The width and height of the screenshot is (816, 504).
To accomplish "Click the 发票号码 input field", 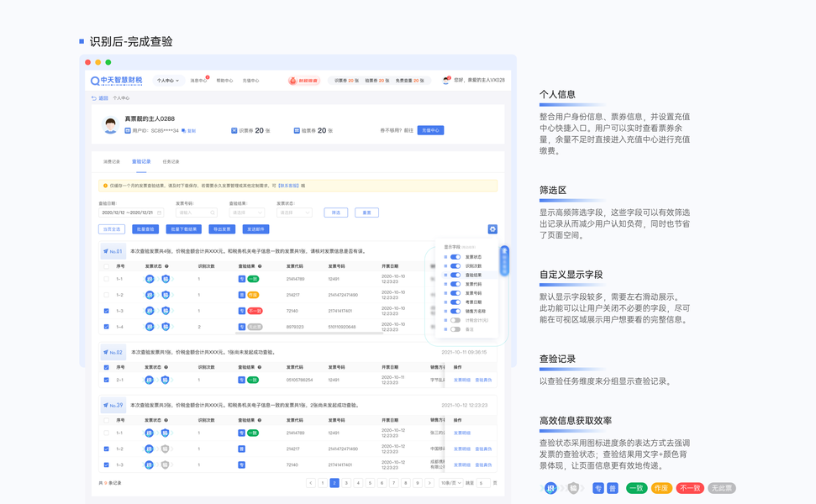I will pos(196,213).
